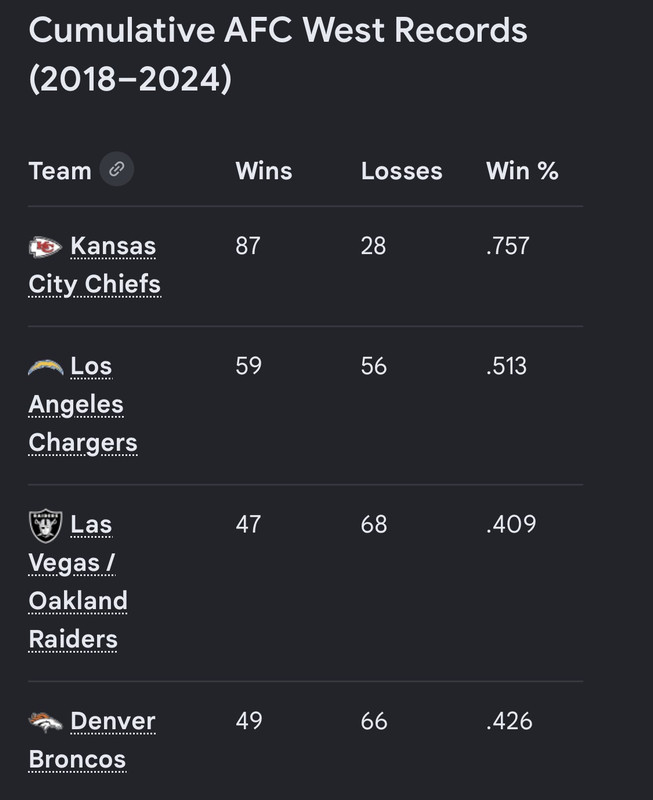Open the Denver Broncos link

coord(92,740)
